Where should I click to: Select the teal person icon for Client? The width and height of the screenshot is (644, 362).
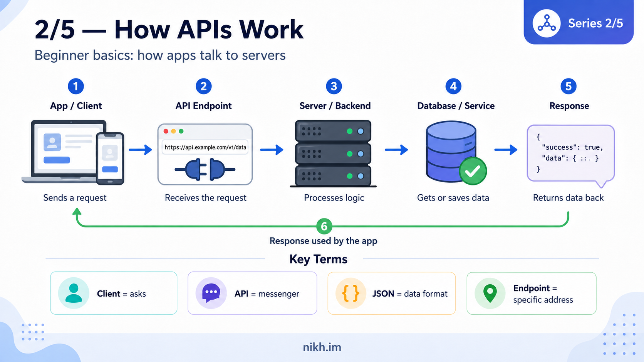[74, 293]
